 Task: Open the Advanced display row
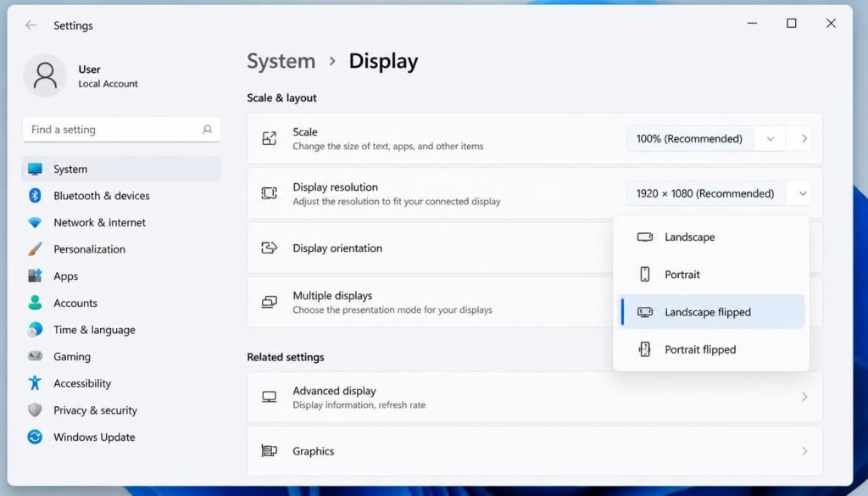[x=535, y=397]
